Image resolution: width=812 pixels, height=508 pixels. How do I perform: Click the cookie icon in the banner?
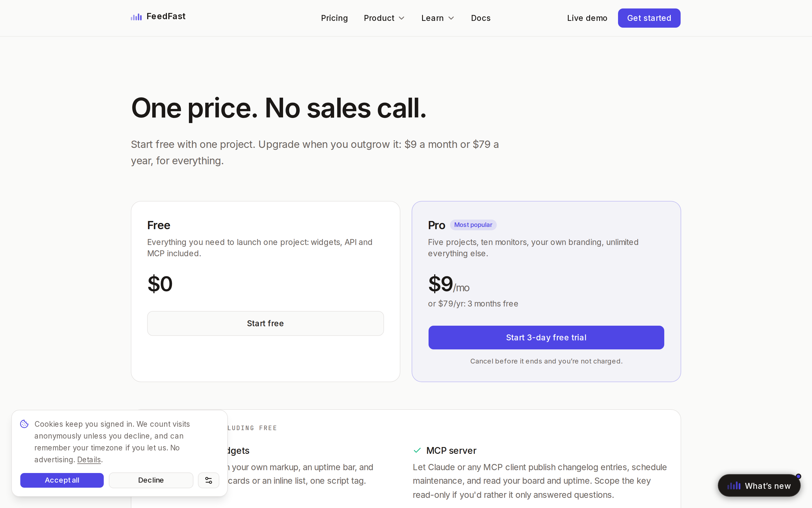pyautogui.click(x=24, y=424)
